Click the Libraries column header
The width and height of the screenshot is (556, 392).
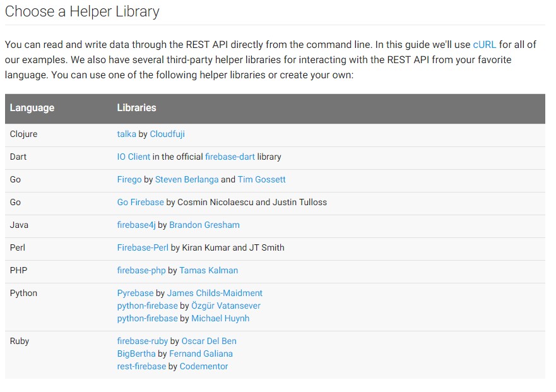pos(136,108)
